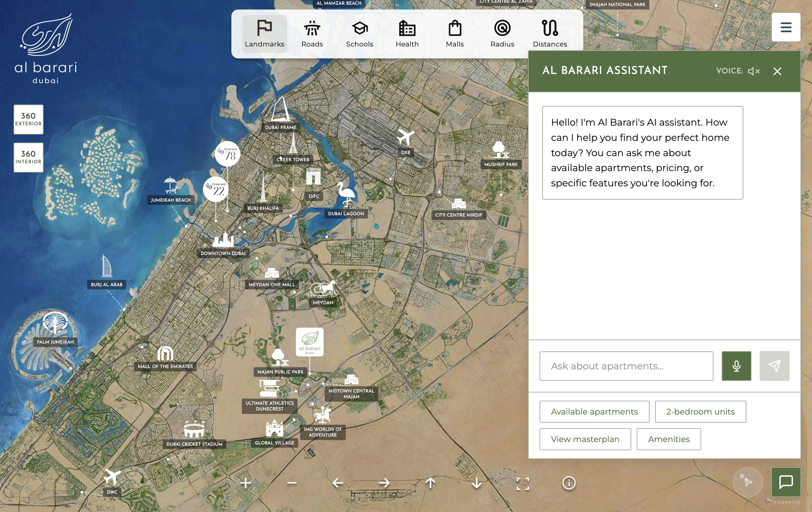Select the DIFC gate icon
The image size is (812, 512).
click(x=313, y=177)
